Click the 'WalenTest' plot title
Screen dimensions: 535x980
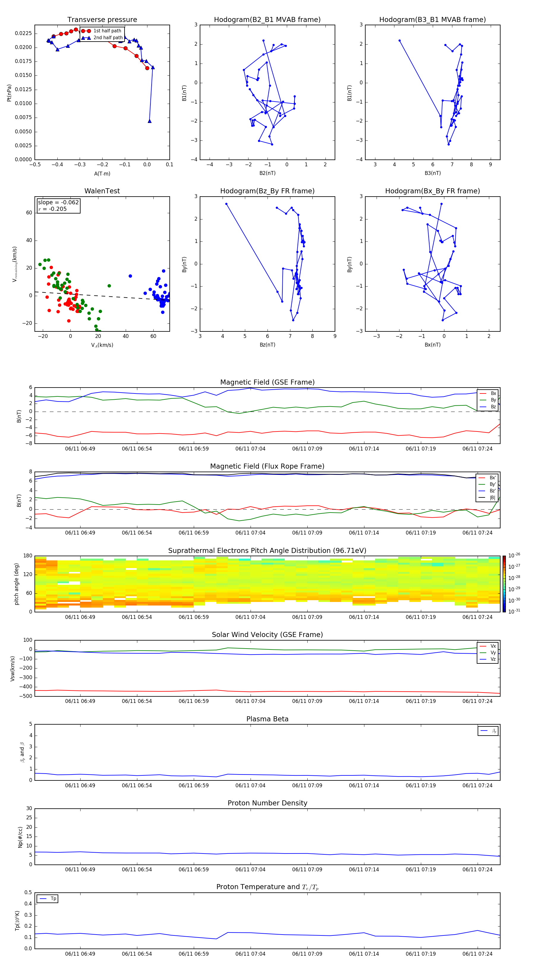pos(102,191)
